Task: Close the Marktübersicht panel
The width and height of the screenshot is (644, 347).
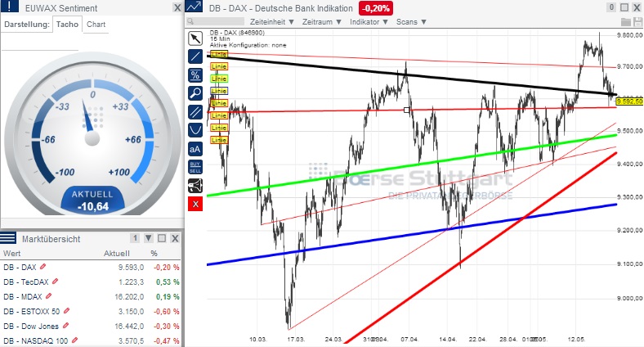Action: [x=175, y=238]
